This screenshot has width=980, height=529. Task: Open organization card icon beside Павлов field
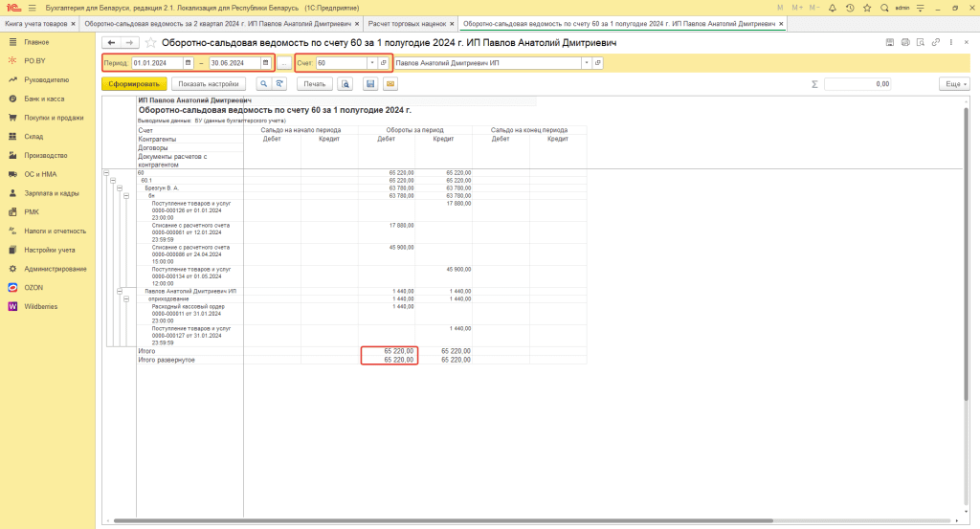[x=597, y=63]
